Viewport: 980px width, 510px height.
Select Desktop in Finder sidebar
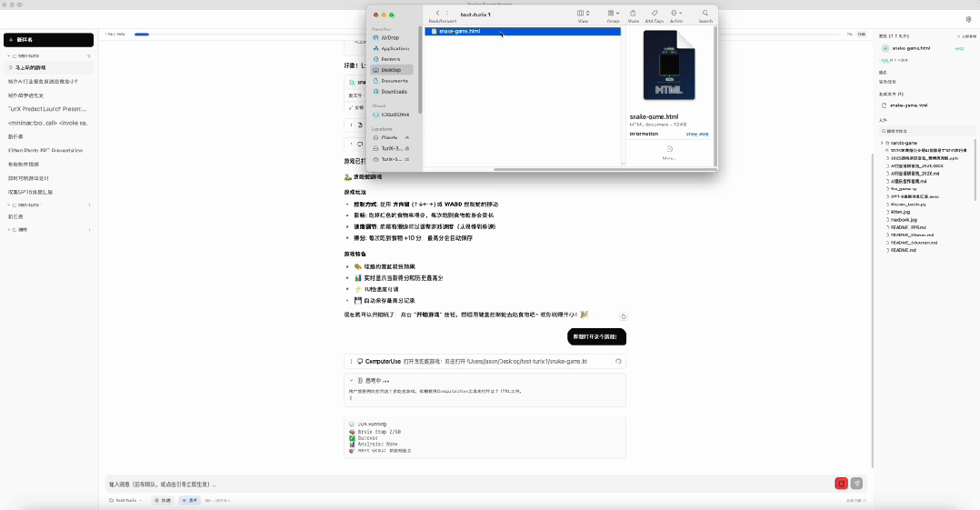point(391,70)
